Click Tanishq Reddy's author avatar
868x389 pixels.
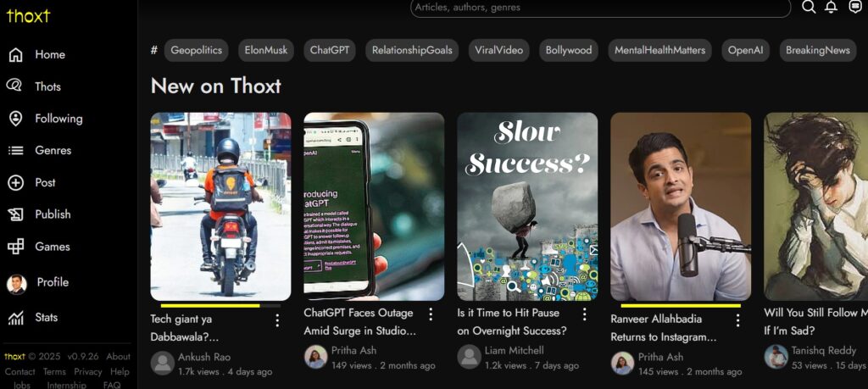pos(776,357)
